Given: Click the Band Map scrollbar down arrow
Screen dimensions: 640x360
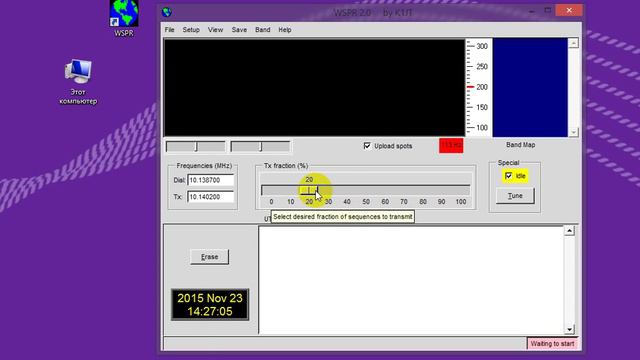Looking at the screenshot, I should [x=573, y=132].
